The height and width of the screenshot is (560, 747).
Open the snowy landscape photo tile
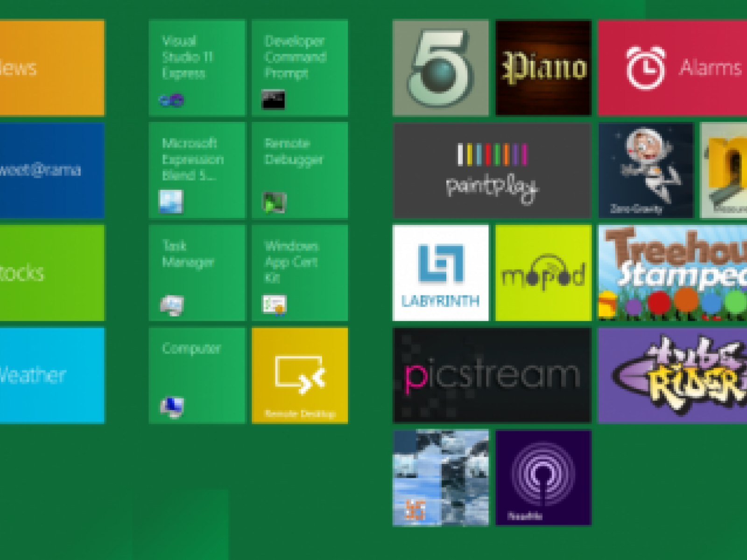441,478
